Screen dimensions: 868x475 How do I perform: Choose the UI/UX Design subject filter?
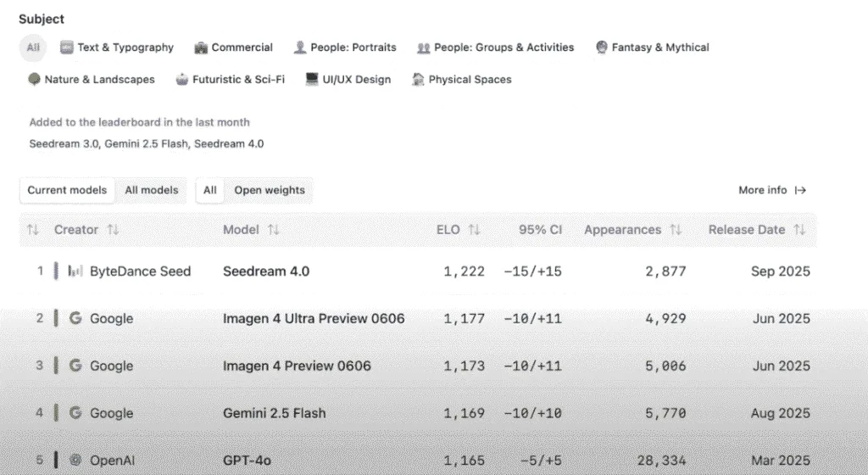point(348,80)
